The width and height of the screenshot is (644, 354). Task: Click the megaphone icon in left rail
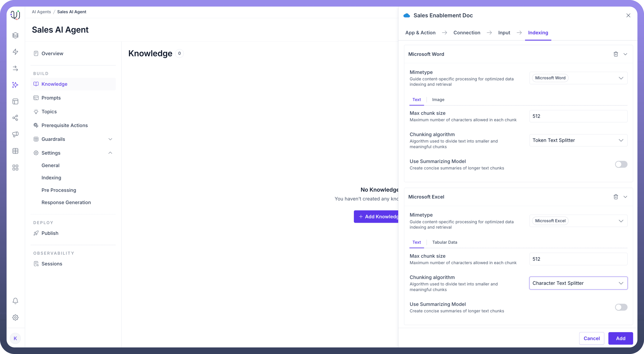(15, 134)
